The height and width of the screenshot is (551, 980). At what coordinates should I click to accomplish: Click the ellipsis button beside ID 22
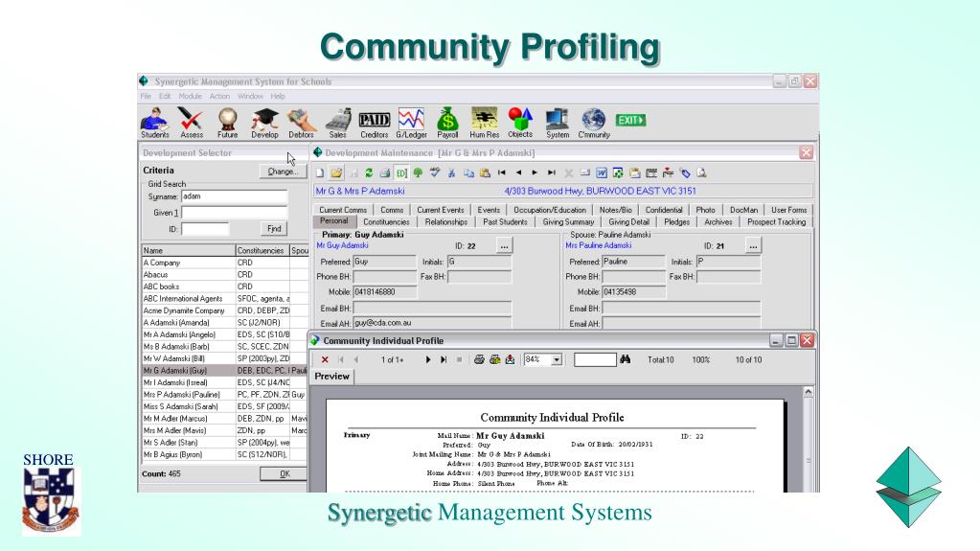(504, 246)
